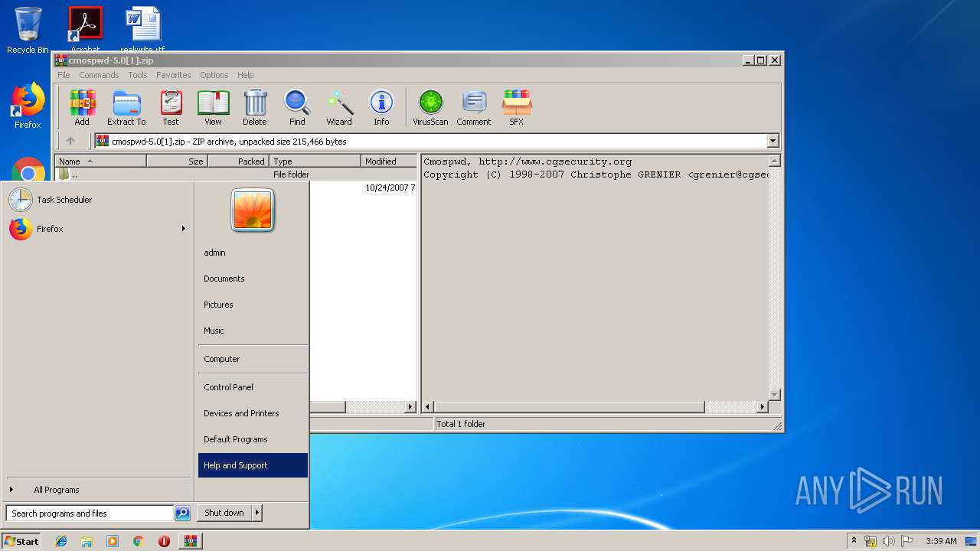This screenshot has height=551, width=980.
Task: Sort file list by Size column
Action: pos(177,161)
